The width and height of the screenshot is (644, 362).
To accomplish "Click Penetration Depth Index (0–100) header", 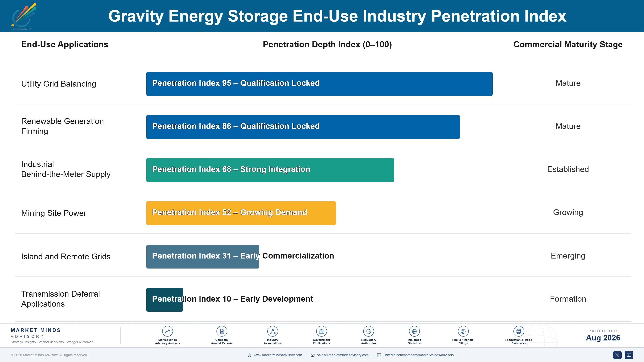I will point(327,44).
